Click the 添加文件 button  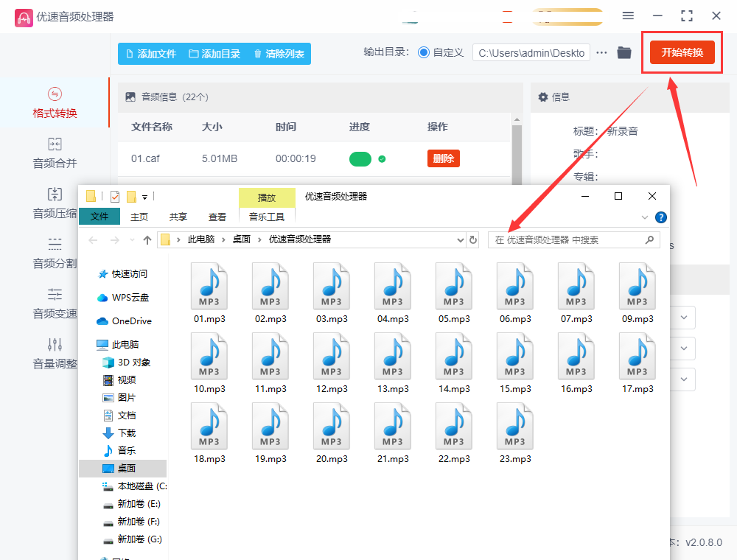pos(151,54)
